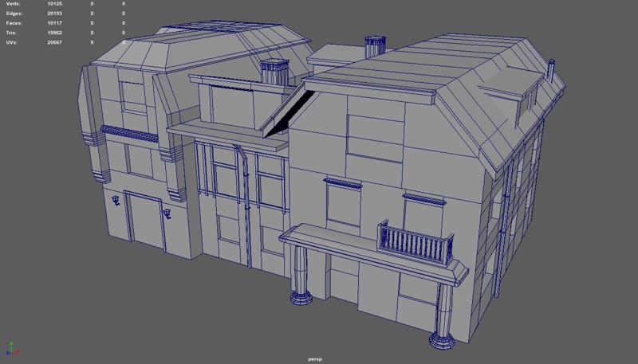Select the garage door on the left building
This screenshot has height=364, width=638.
145,221
